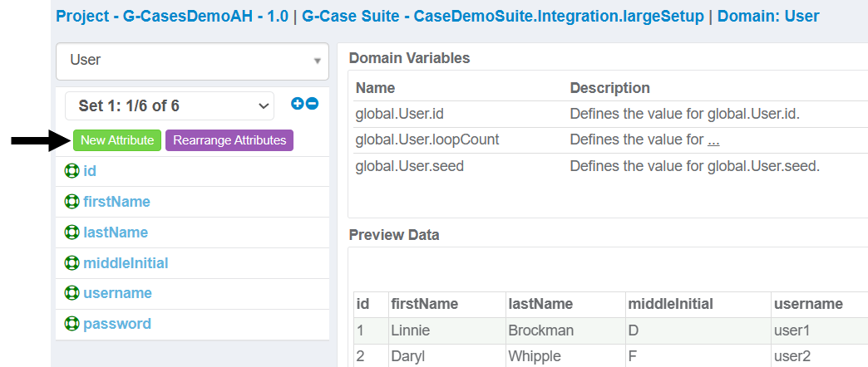Click the icon beside id attribute
This screenshot has height=367, width=868.
point(72,171)
